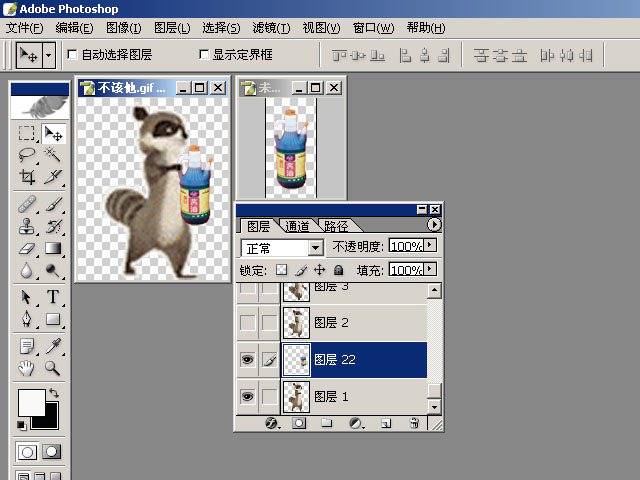This screenshot has width=640, height=480.
Task: Select the Notes tool
Action: click(27, 346)
